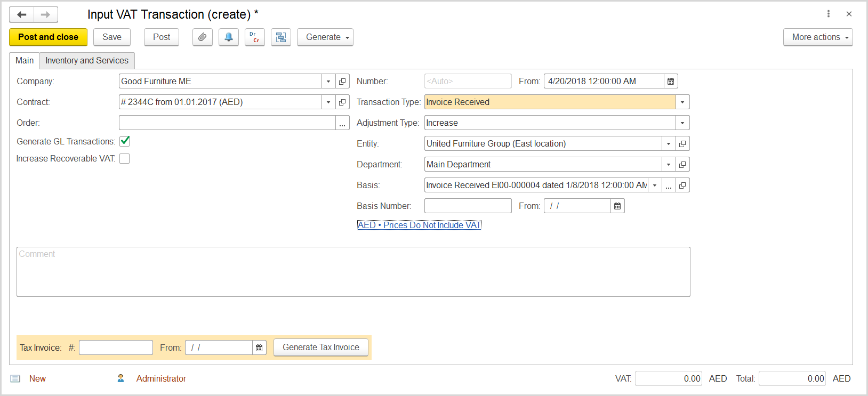Enable Increase Recoverable VAT checkbox

tap(125, 159)
